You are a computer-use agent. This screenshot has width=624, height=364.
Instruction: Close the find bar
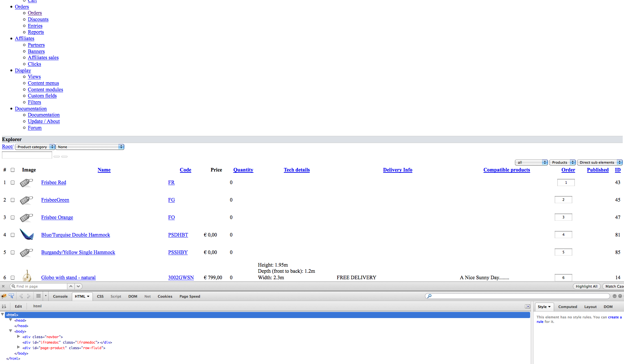[x=3, y=286]
